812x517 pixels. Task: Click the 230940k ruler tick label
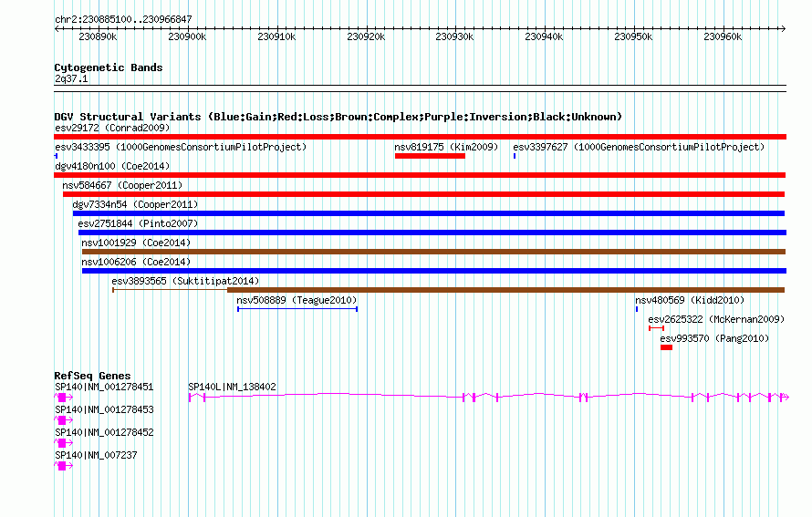click(x=544, y=36)
